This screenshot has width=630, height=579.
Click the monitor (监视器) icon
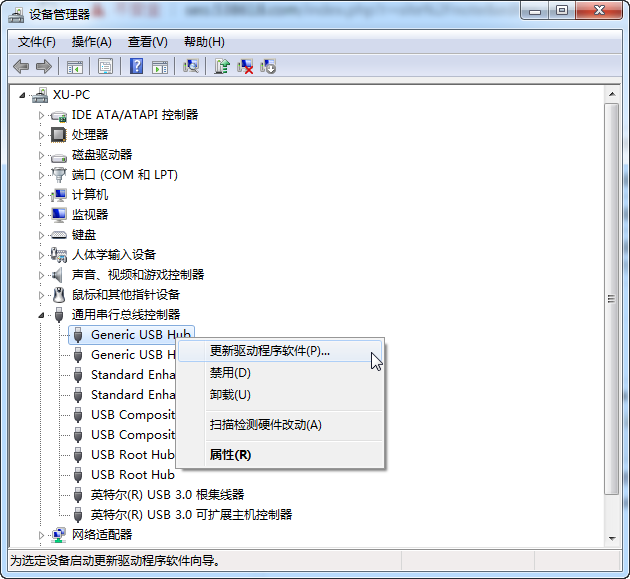59,215
